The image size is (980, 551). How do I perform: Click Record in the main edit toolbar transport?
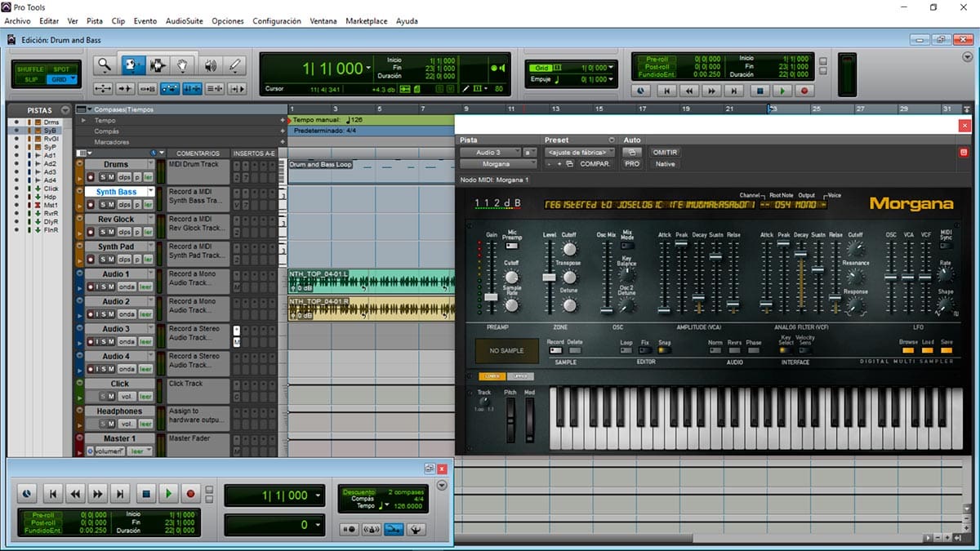click(804, 91)
